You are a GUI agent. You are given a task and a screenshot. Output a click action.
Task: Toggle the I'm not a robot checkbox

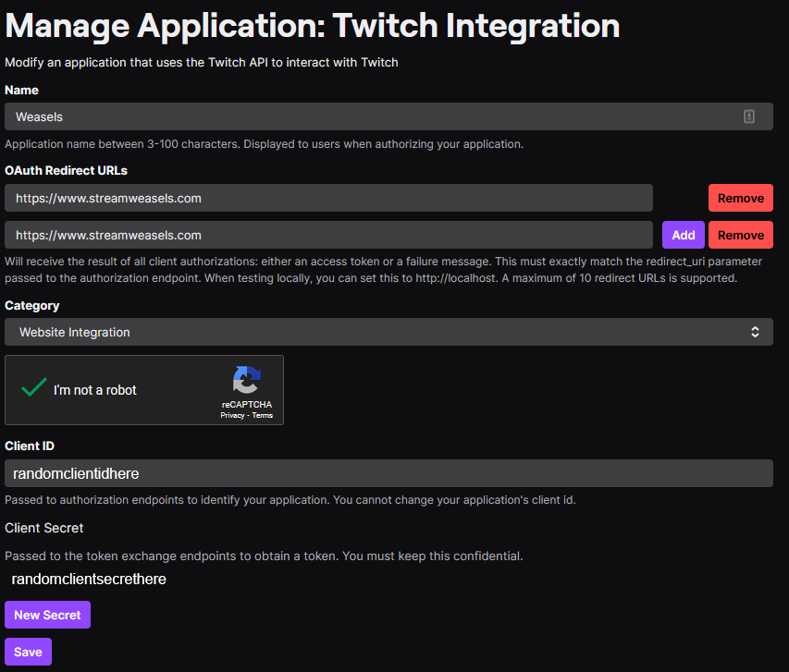[x=33, y=388]
